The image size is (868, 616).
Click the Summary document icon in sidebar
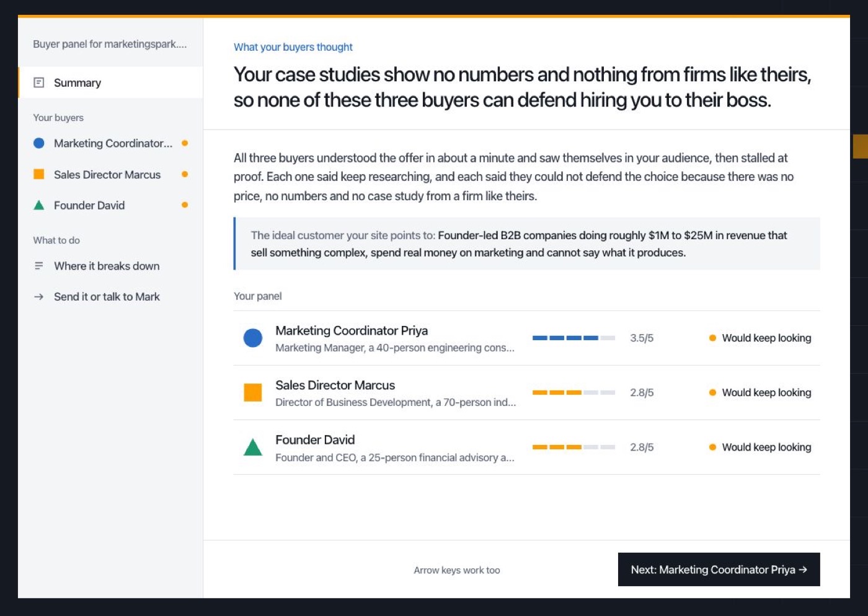coord(38,82)
